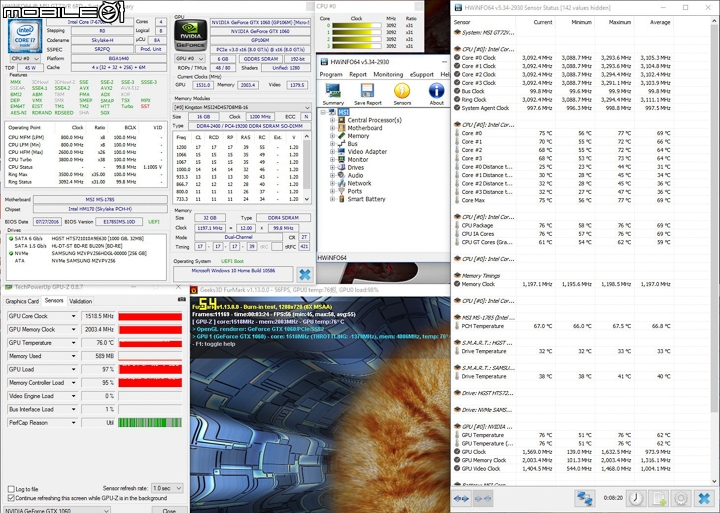Click the Core #0 Clock sensor row icon
Image resolution: width=720 pixels, height=513 pixels.
pyautogui.click(x=457, y=58)
